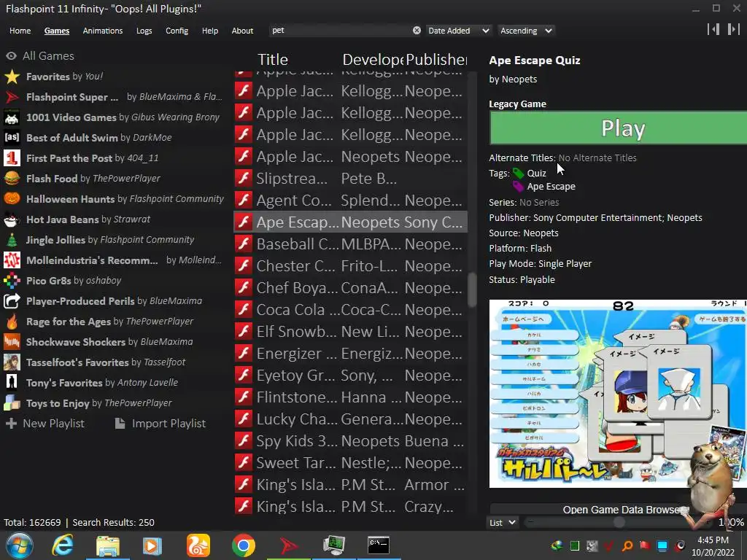Screen dimensions: 747x560
Task: Click the search field containing pet
Action: 341,31
